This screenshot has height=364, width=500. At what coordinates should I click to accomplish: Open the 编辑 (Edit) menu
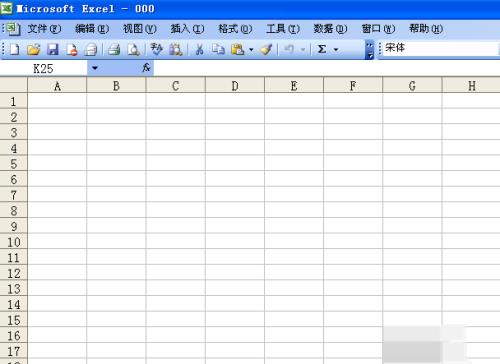coord(92,29)
